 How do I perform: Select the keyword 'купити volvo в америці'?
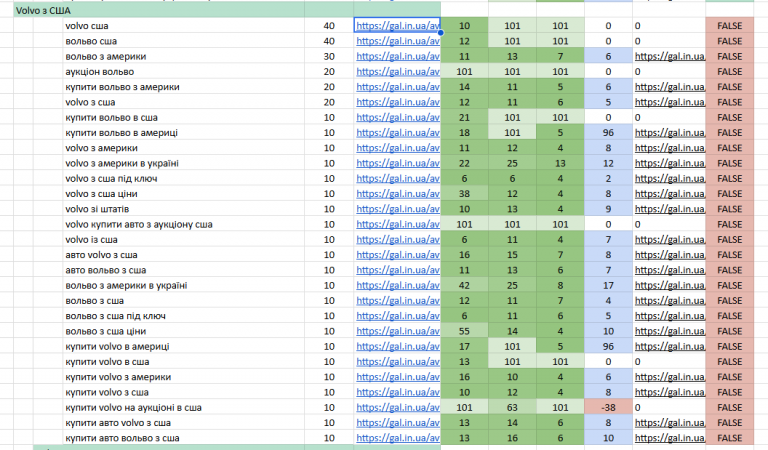[x=118, y=347]
